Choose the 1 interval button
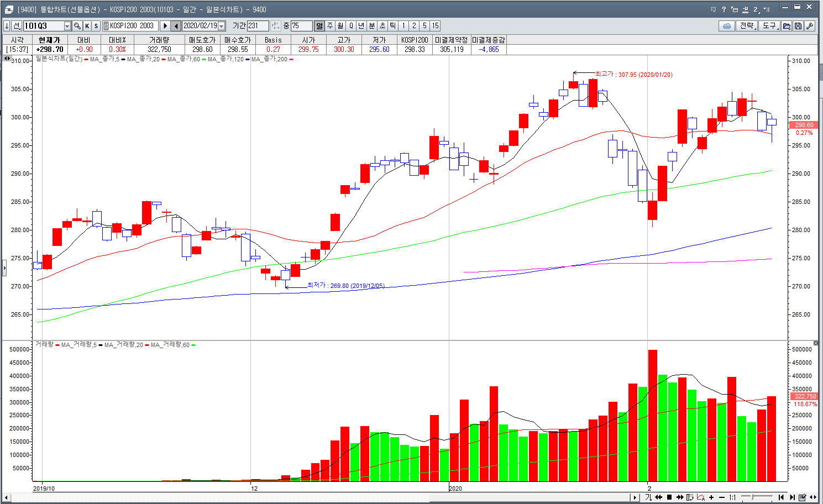This screenshot has width=823, height=504. (403, 26)
